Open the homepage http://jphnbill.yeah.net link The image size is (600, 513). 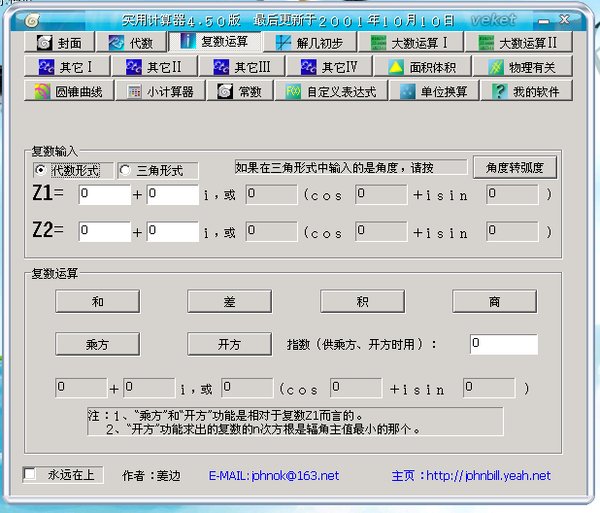pyautogui.click(x=471, y=476)
